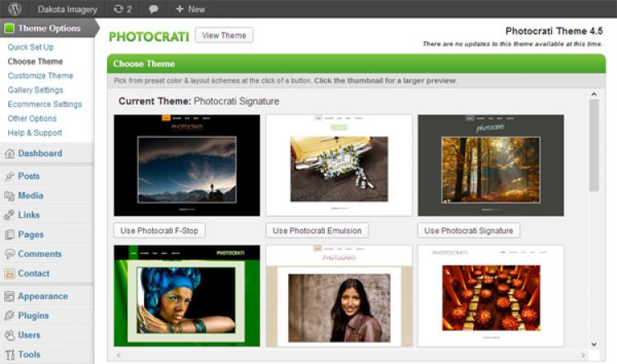Viewport: 617px width, 364px height.
Task: Click Use Photocrati Emulsion button
Action: click(318, 231)
